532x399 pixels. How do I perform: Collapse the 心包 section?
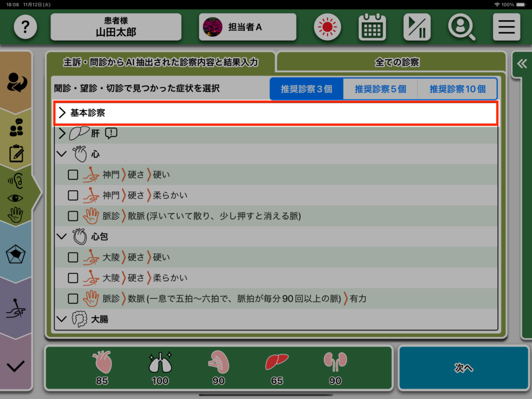pos(62,237)
